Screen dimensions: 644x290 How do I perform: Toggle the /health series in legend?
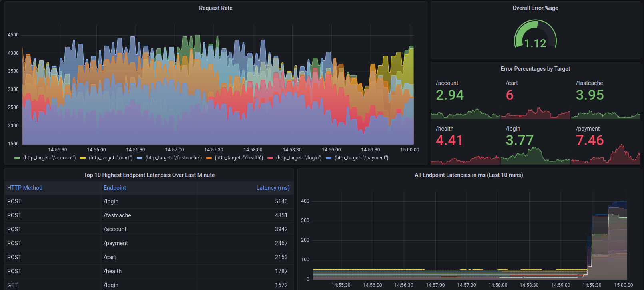[x=239, y=158]
